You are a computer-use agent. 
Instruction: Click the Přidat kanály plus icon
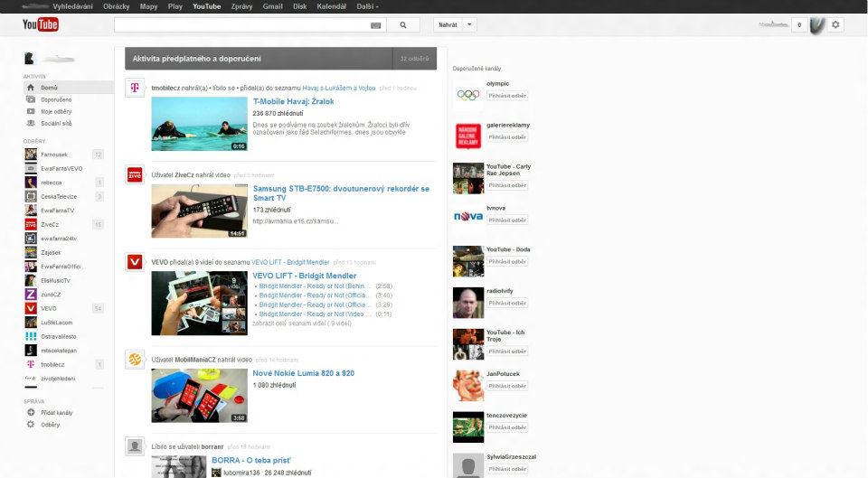pyautogui.click(x=31, y=412)
